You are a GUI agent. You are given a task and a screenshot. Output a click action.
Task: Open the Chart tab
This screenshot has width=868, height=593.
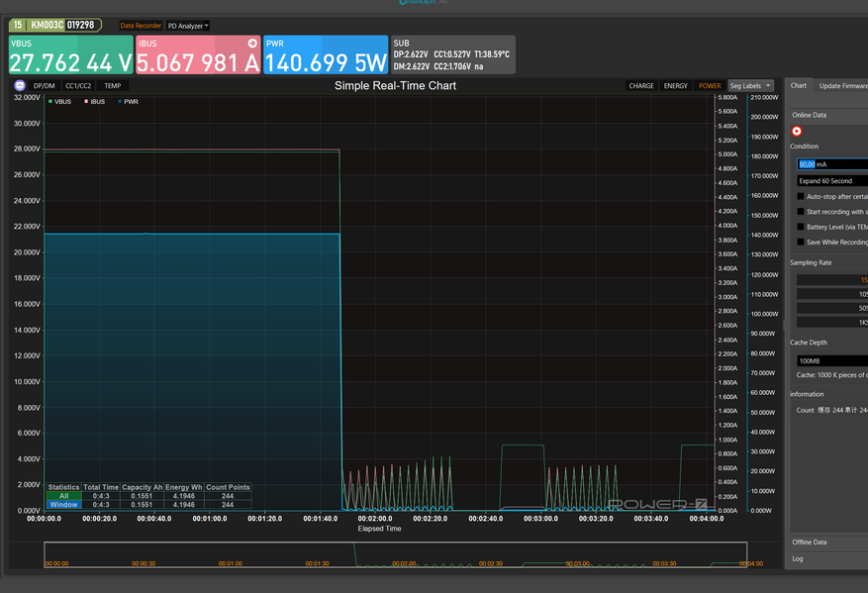coord(799,85)
